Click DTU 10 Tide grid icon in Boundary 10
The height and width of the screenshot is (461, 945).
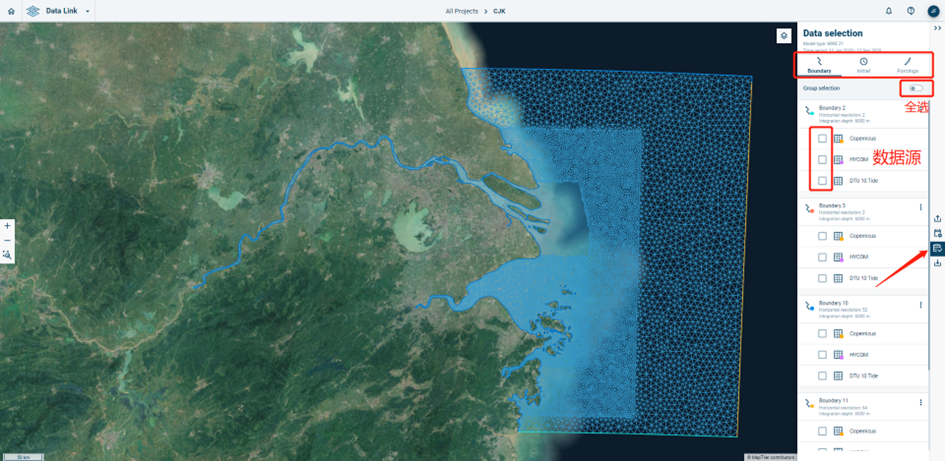tap(838, 376)
